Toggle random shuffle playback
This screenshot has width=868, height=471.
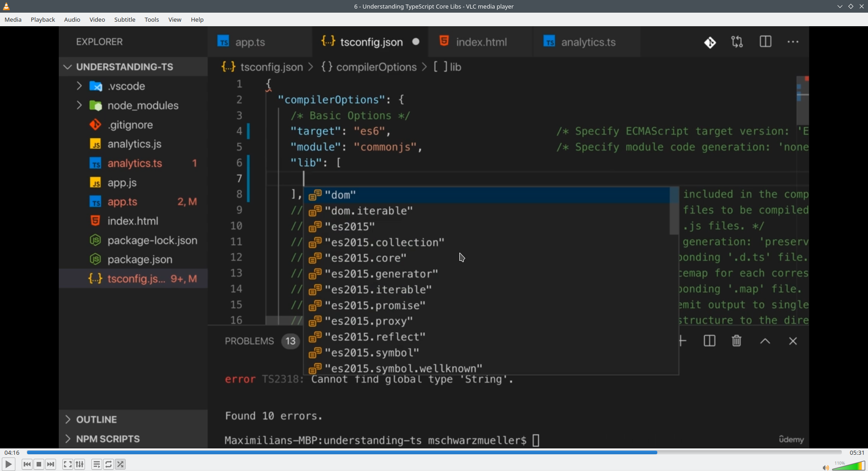(121, 464)
